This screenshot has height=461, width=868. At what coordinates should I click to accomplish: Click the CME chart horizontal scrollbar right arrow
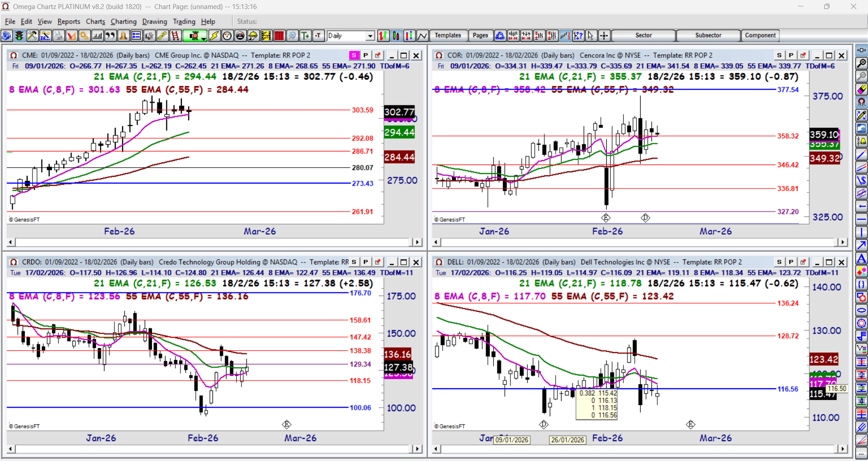click(417, 242)
